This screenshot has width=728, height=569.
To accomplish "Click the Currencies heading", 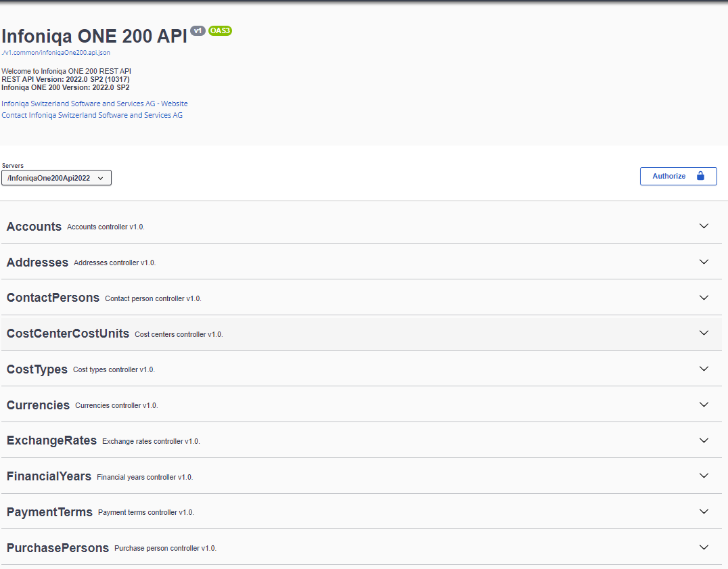I will click(x=38, y=405).
